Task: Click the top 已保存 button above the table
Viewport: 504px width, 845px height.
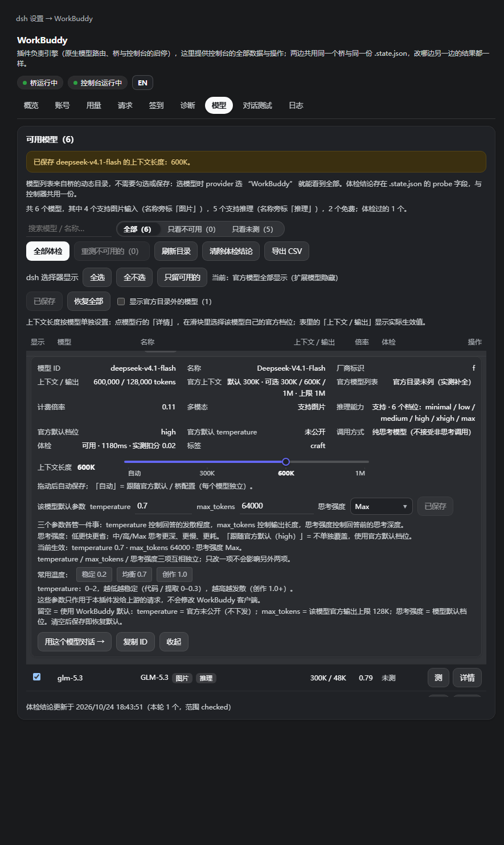Action: click(44, 301)
